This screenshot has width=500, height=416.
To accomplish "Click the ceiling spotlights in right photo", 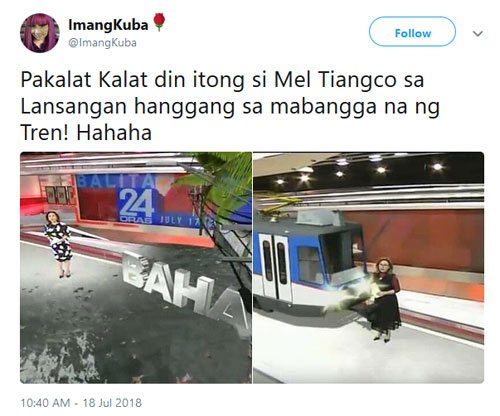I will click(x=358, y=170).
